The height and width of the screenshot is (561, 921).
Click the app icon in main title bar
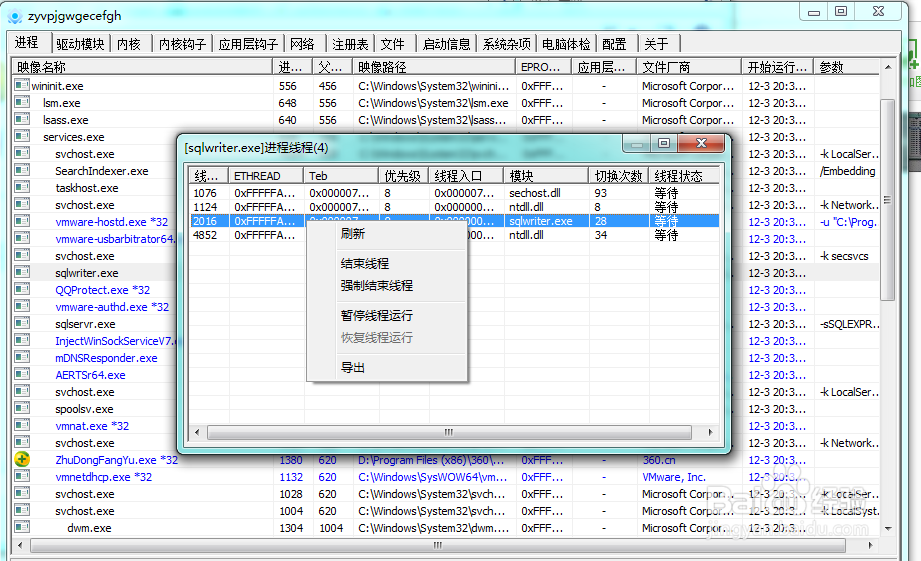[x=15, y=16]
